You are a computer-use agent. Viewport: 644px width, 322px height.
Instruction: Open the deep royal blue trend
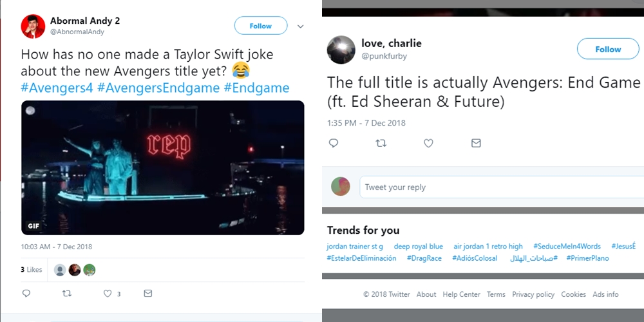tap(418, 247)
